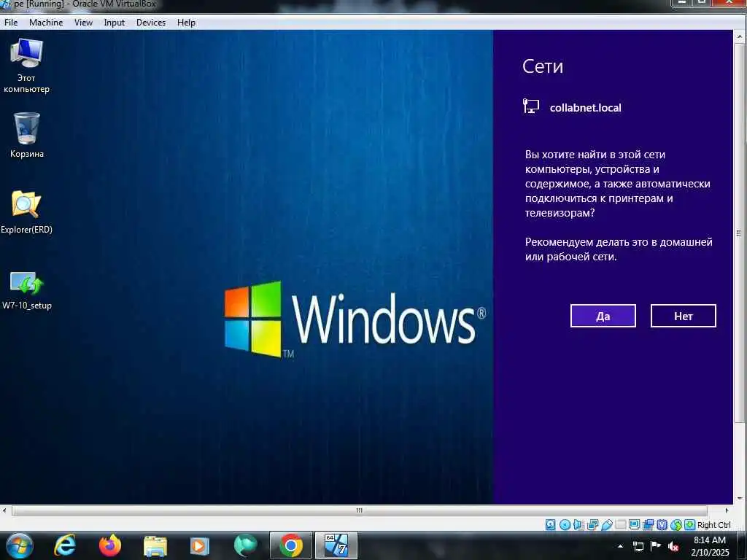747x560 pixels.
Task: Open the Machine menu
Action: tap(46, 23)
